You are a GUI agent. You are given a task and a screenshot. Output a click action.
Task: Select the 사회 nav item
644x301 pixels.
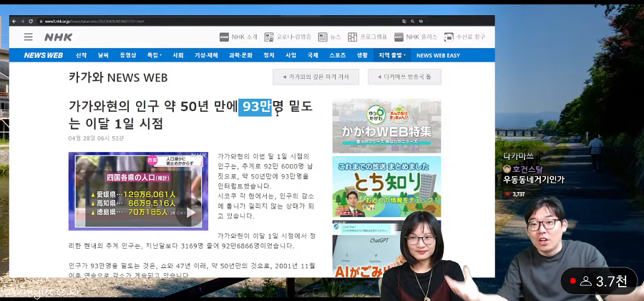[178, 55]
